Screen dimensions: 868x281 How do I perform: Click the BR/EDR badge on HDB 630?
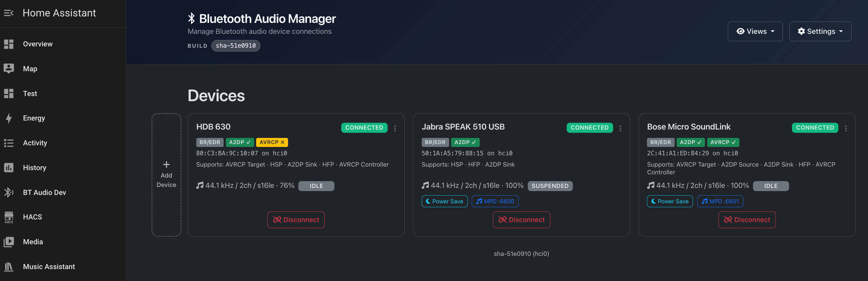pos(210,142)
